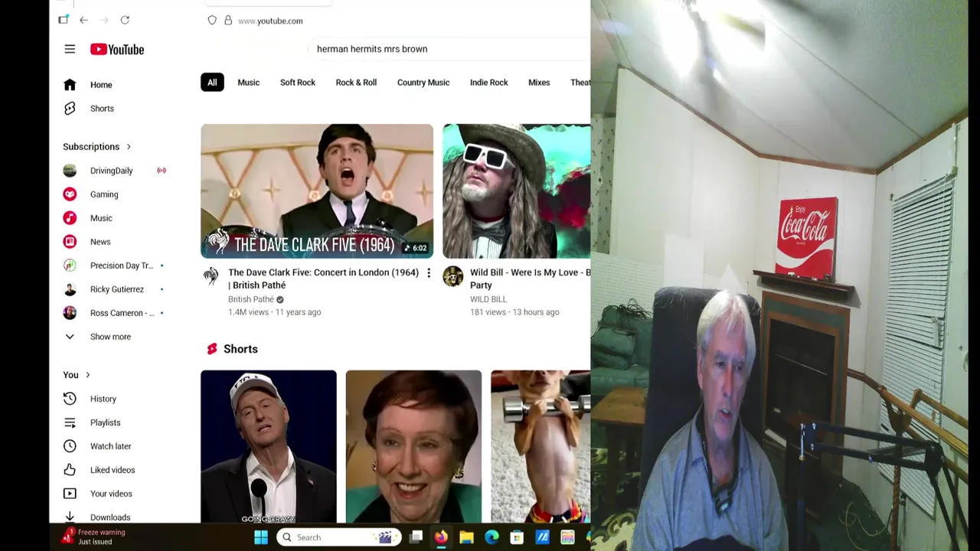Click the Freeze warning weather widget
This screenshot has width=980, height=551.
click(94, 536)
